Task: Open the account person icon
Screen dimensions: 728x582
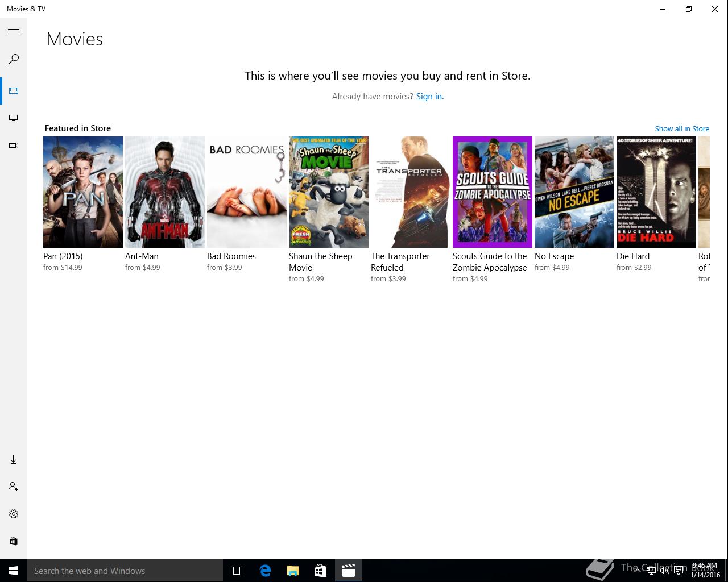Action: tap(14, 487)
